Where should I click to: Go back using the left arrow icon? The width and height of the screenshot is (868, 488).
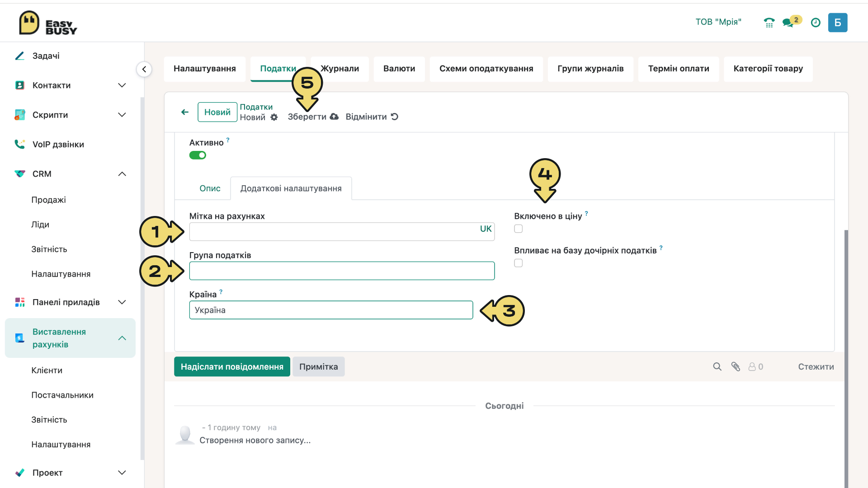[185, 112]
